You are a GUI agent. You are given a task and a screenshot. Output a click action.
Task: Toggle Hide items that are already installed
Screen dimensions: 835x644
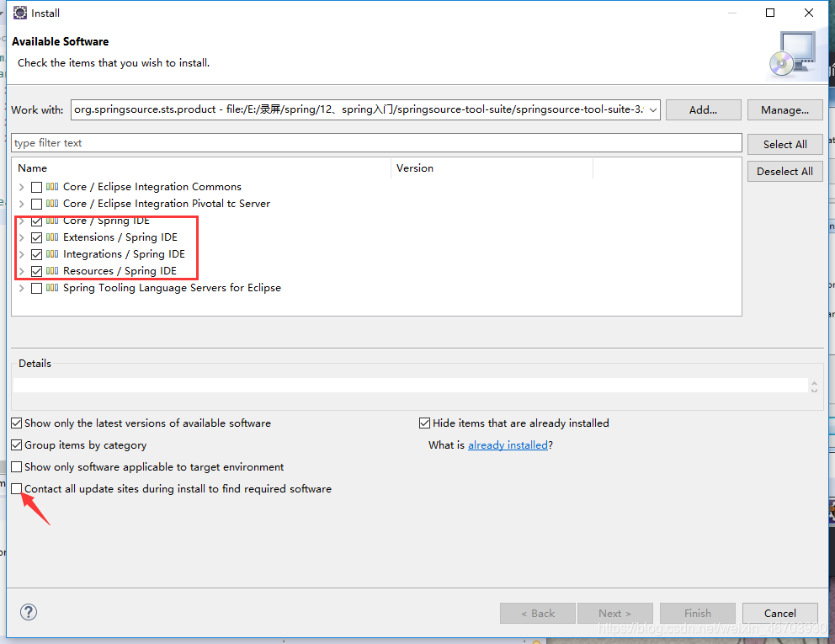424,423
